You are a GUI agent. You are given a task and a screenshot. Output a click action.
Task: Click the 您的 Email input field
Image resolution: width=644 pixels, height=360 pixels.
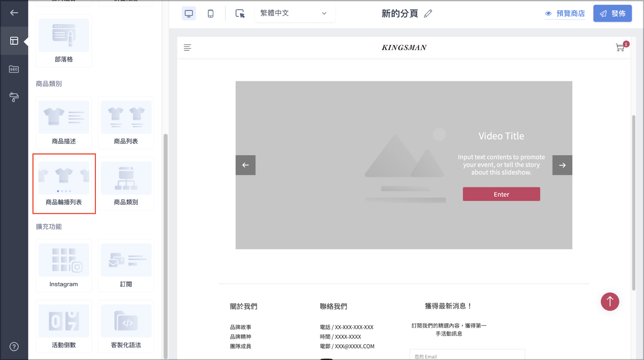(x=467, y=355)
